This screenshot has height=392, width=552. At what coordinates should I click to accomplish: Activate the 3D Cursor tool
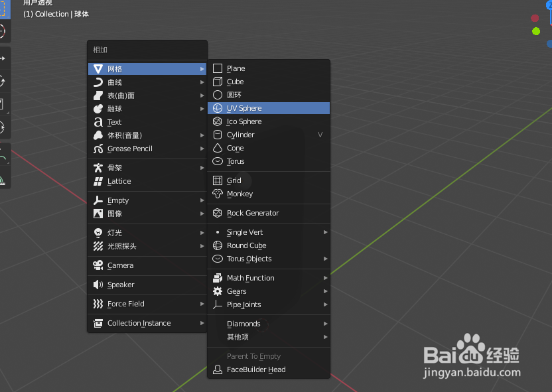tap(5, 31)
